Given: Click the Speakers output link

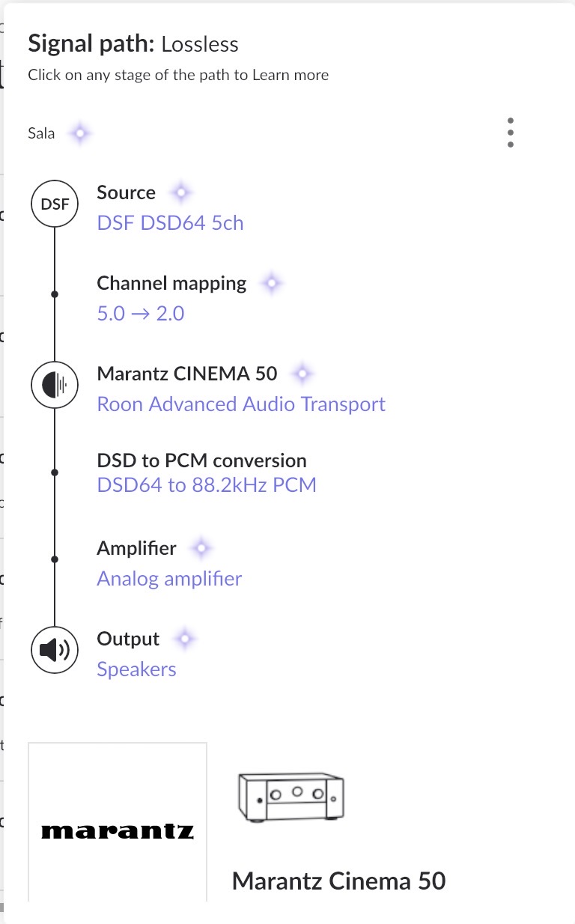Looking at the screenshot, I should click(x=136, y=669).
